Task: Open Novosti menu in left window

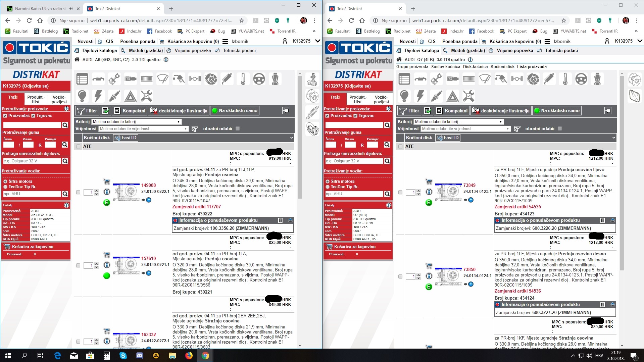Action: click(86, 41)
